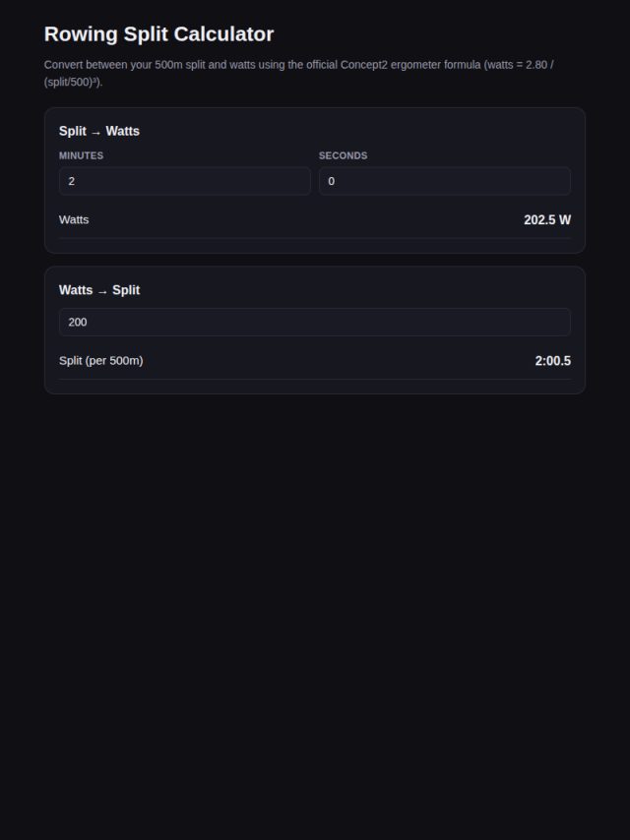Click the divider line under the Watts result

[x=315, y=238]
